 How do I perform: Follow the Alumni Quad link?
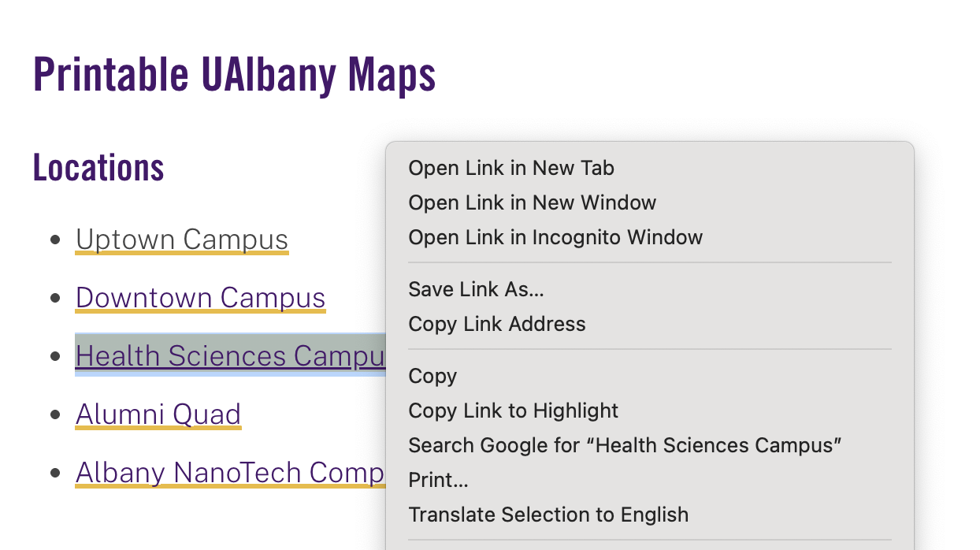pos(158,414)
